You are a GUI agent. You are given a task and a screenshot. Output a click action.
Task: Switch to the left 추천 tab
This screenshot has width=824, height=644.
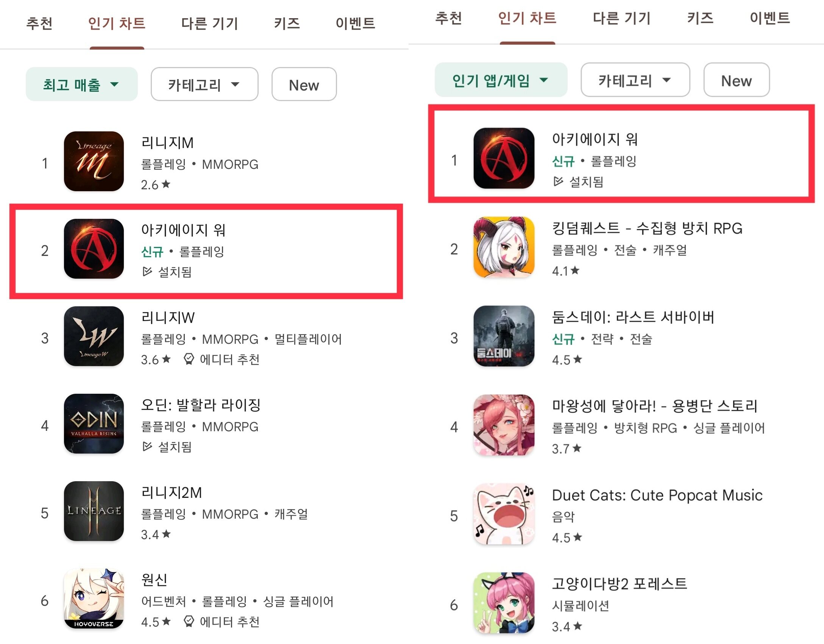[39, 23]
